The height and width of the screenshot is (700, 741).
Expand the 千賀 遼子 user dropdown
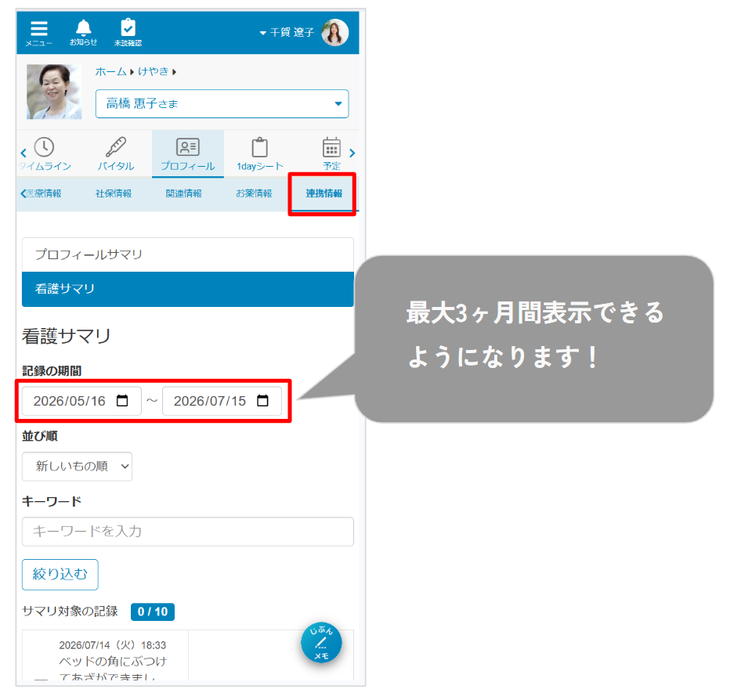pyautogui.click(x=287, y=33)
